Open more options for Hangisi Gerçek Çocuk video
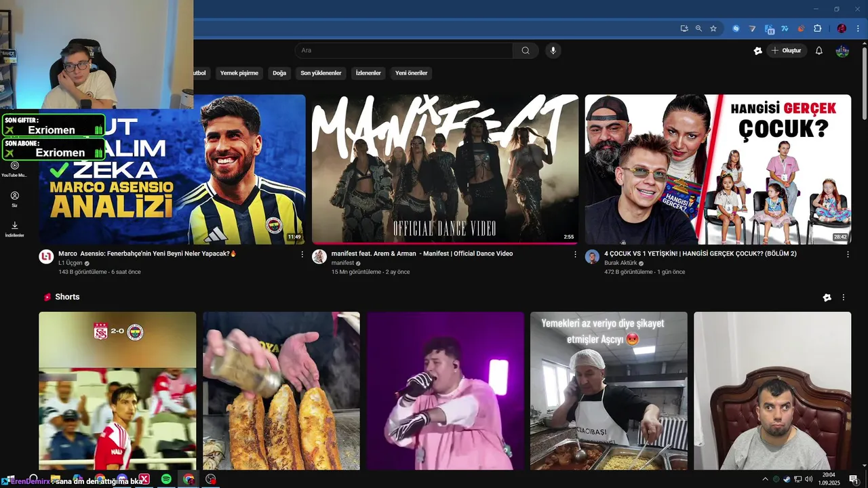Viewport: 868px width, 488px height. (x=848, y=254)
